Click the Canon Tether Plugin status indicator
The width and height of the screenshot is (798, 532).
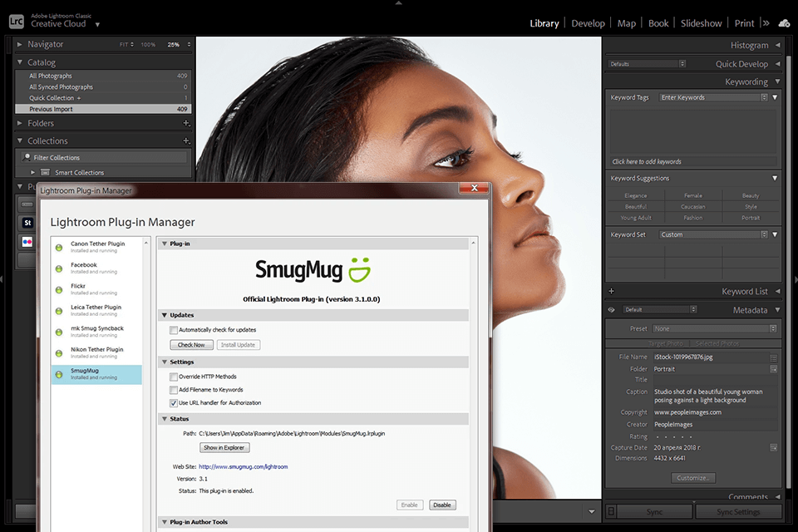click(59, 248)
